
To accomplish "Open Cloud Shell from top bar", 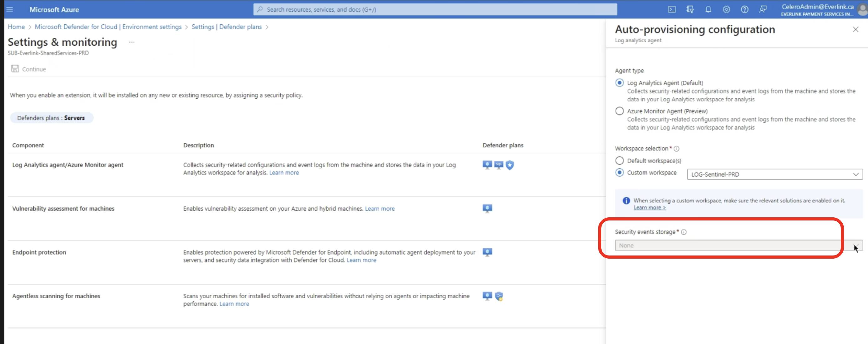I will [x=672, y=9].
